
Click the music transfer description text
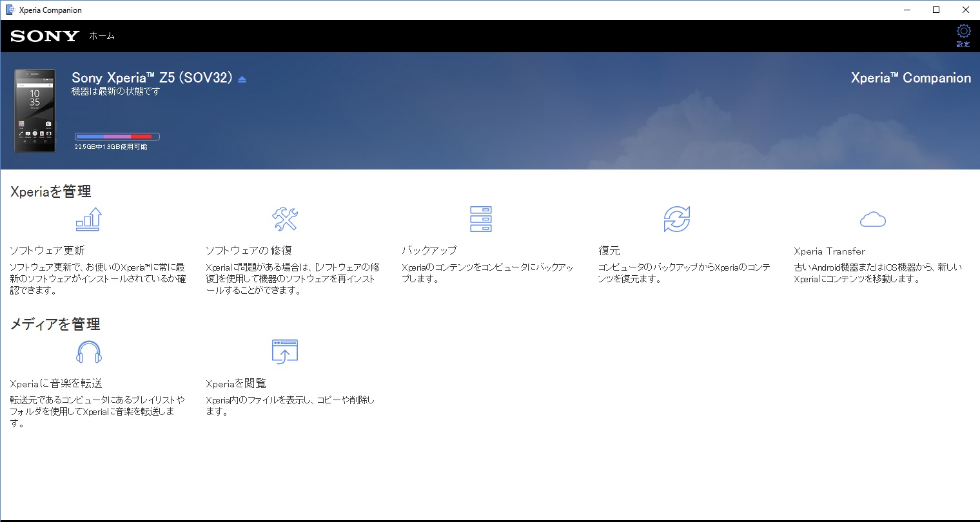[x=97, y=412]
